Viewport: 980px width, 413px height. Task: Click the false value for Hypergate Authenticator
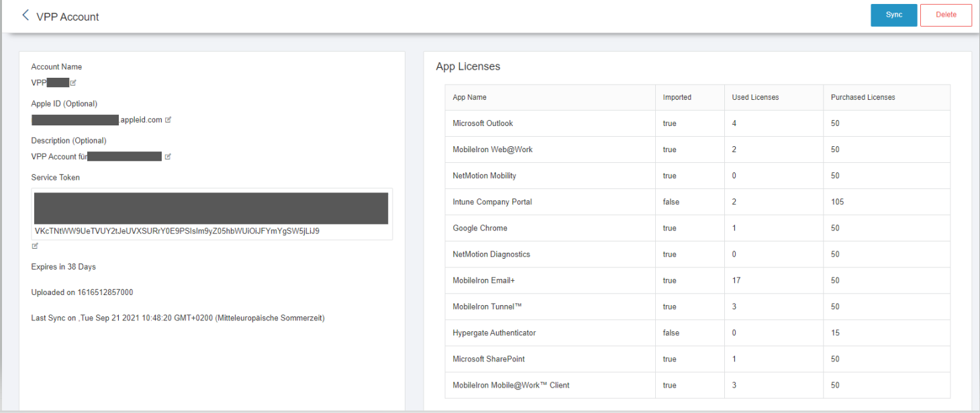[x=671, y=333]
